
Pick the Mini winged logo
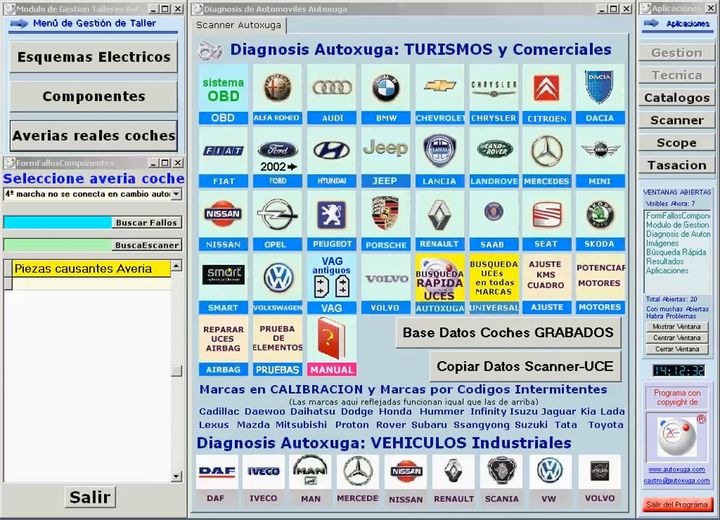(x=600, y=151)
